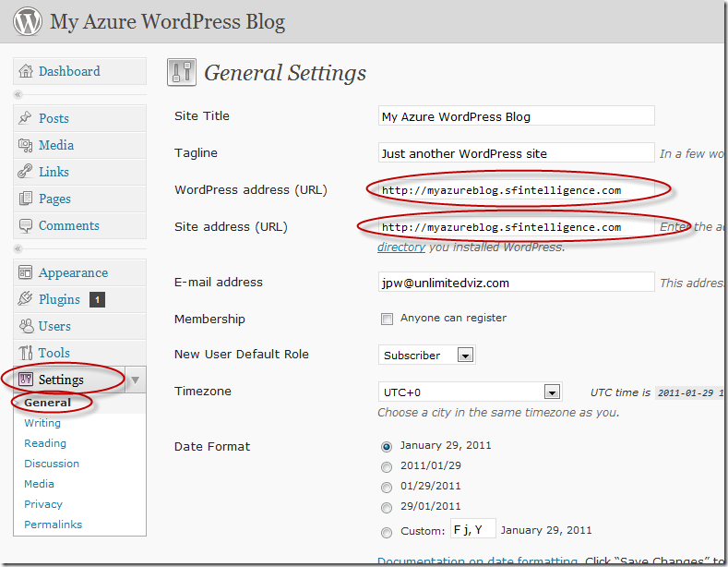This screenshot has height=567, width=728.
Task: Edit the Tagline field
Action: 517,153
